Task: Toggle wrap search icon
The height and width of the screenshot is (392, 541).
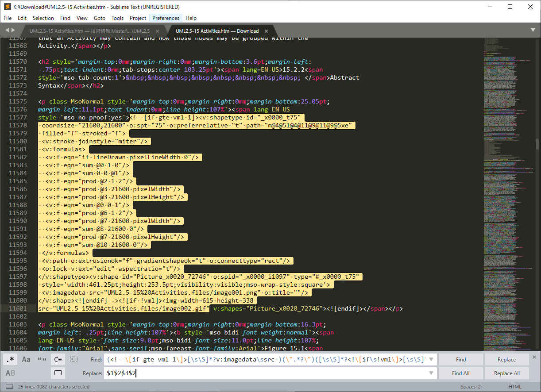Action: point(58,359)
